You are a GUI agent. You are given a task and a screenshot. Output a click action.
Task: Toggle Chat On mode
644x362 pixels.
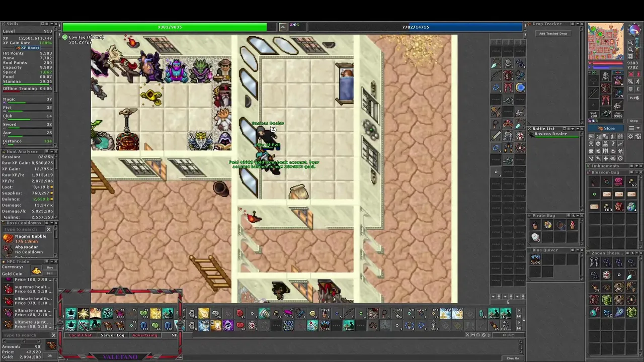click(x=513, y=358)
